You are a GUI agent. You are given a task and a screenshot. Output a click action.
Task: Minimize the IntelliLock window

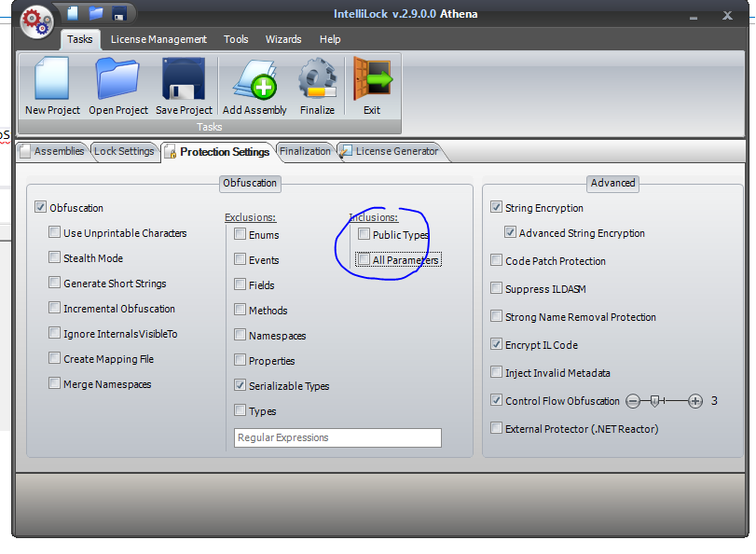(694, 18)
